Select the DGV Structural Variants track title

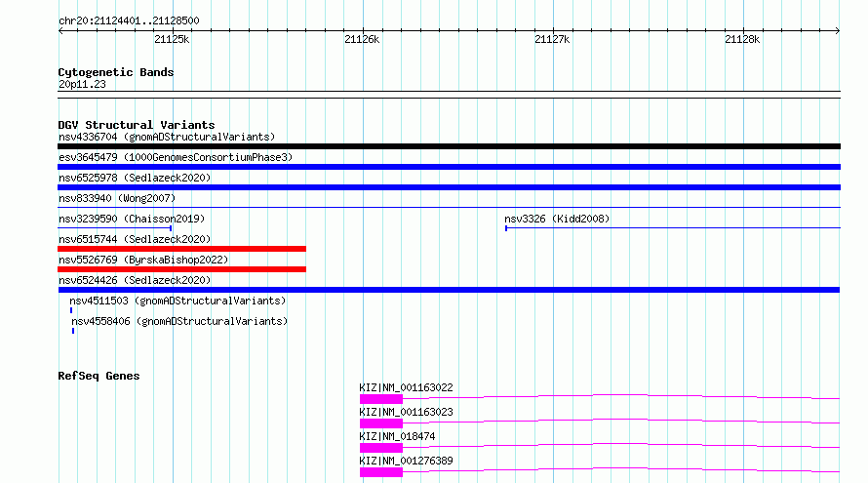click(x=137, y=125)
